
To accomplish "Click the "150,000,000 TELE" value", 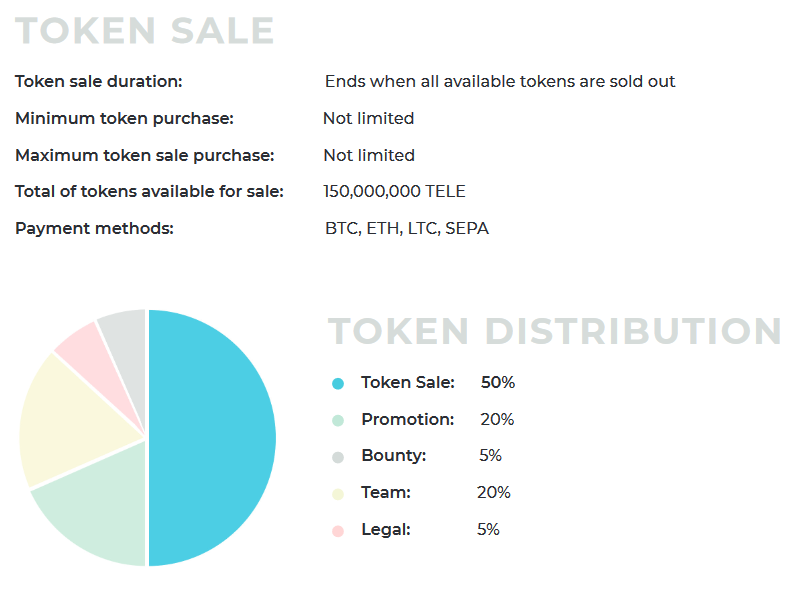I will pyautogui.click(x=394, y=191).
